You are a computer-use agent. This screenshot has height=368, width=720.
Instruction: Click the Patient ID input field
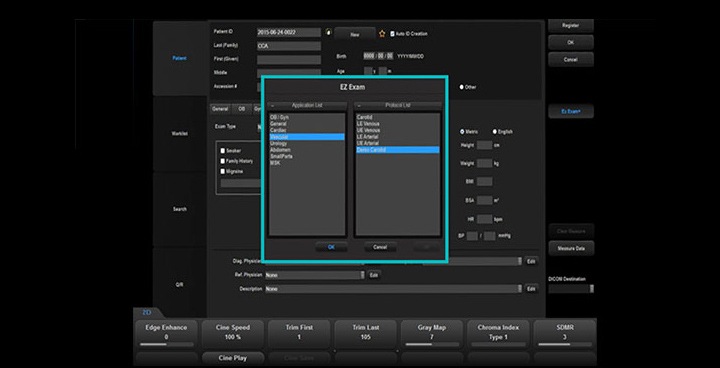point(289,32)
